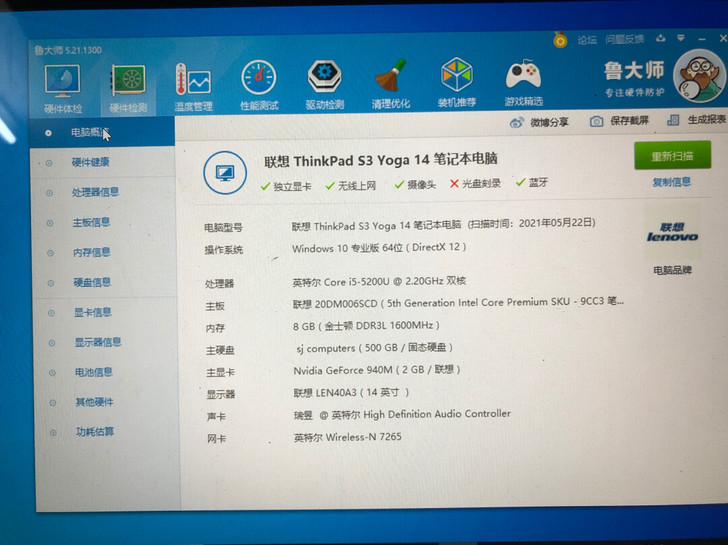
Task: Open the dropdown menu arrow in title bar
Action: pos(681,38)
